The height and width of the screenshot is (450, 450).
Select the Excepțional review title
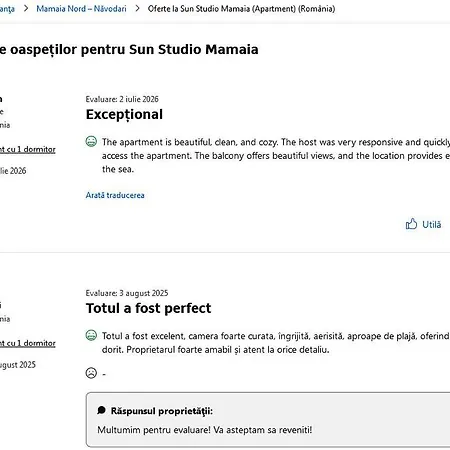[x=124, y=115]
